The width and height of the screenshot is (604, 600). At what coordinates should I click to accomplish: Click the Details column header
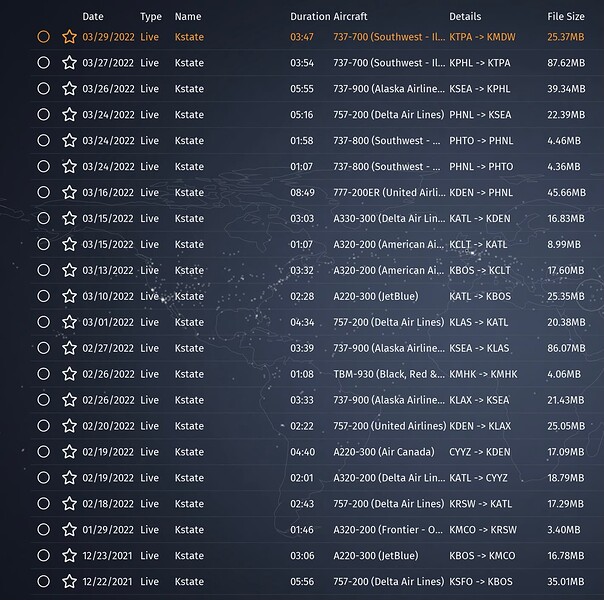coord(465,17)
